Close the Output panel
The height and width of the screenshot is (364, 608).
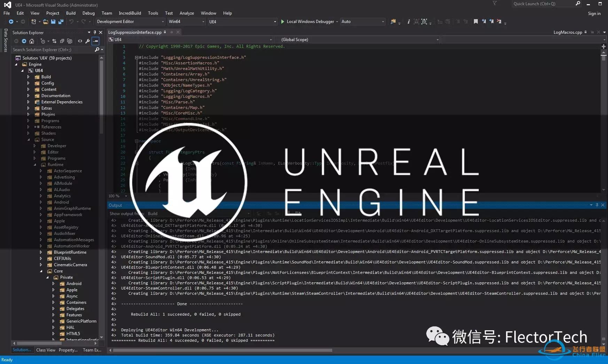603,205
